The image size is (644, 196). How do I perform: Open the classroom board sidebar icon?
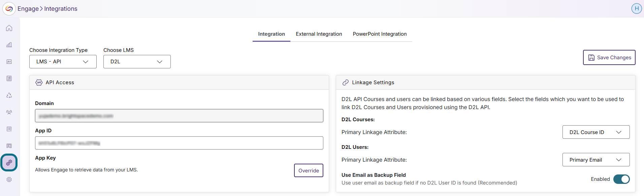pyautogui.click(x=9, y=146)
